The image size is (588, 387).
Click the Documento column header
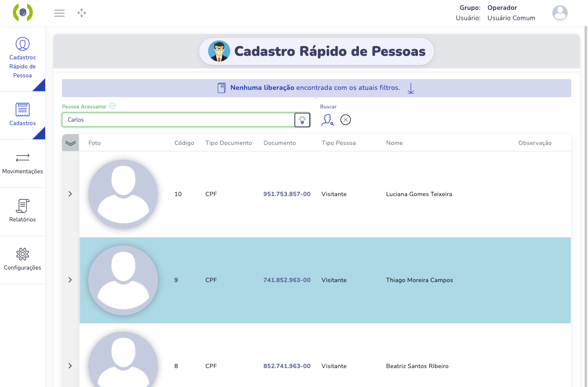(280, 143)
